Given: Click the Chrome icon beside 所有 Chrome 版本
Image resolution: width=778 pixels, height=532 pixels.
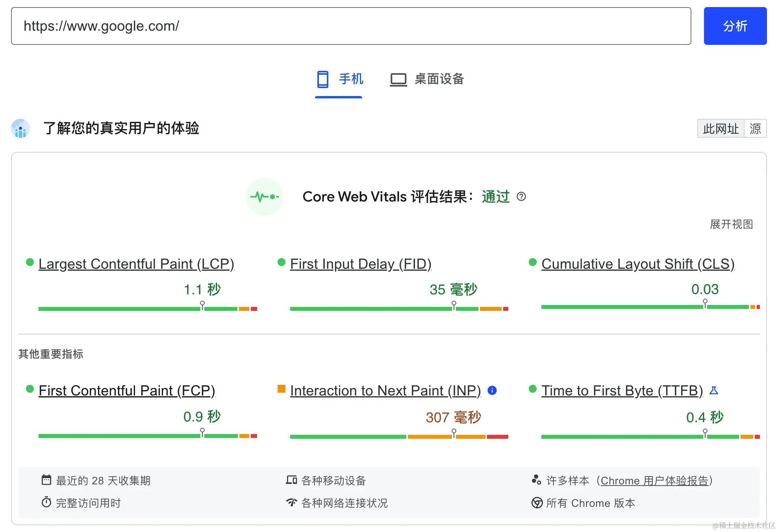Looking at the screenshot, I should tap(537, 502).
